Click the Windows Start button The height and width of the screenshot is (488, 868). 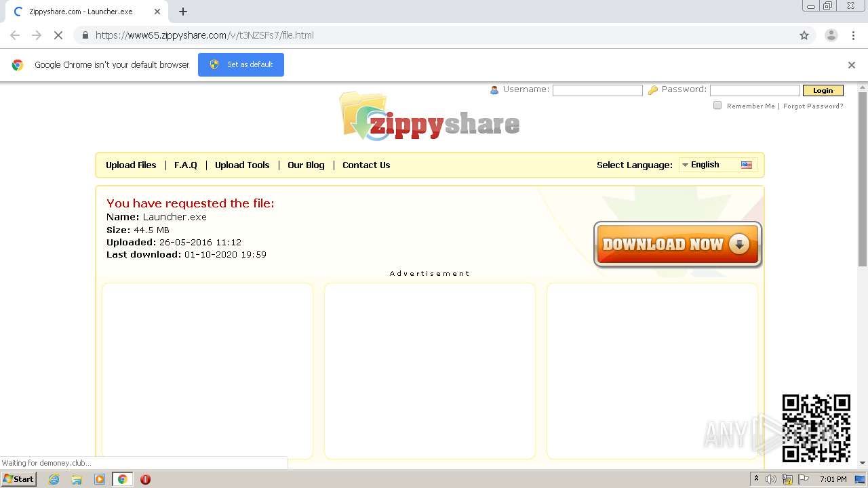18,479
